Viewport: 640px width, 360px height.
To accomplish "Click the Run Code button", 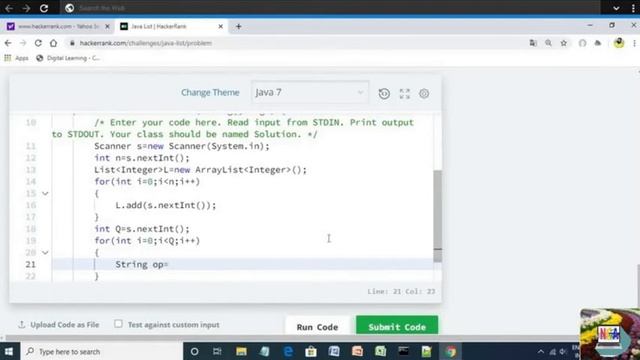I will 317,327.
